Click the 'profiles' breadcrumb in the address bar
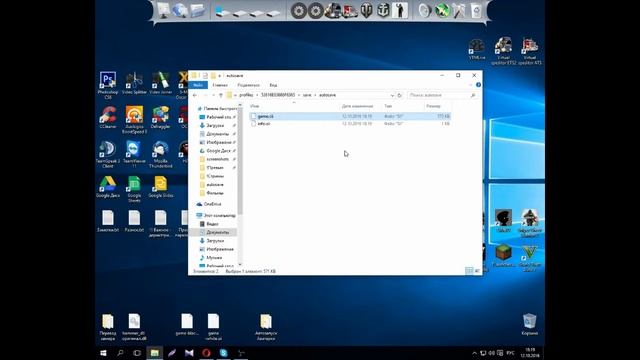 246,95
